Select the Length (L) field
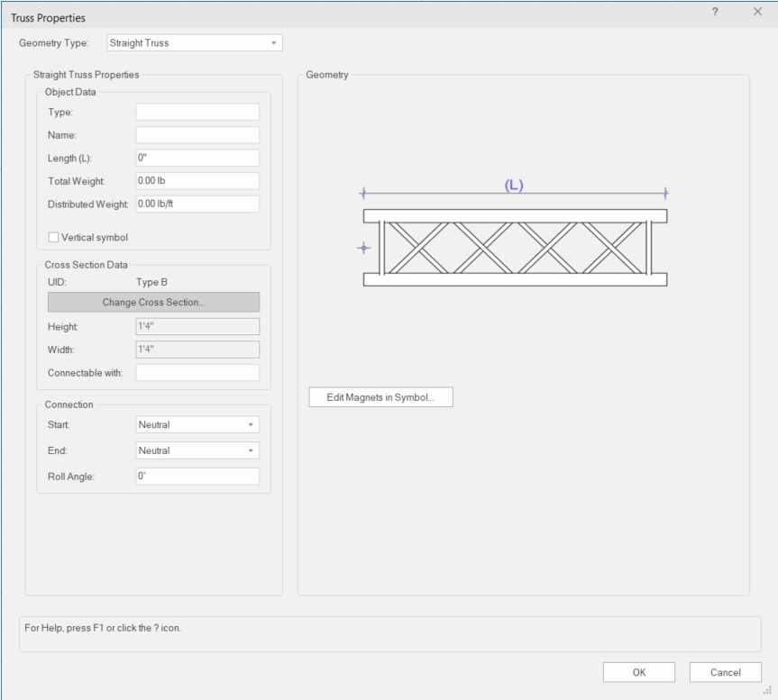The height and width of the screenshot is (700, 778). [197, 158]
